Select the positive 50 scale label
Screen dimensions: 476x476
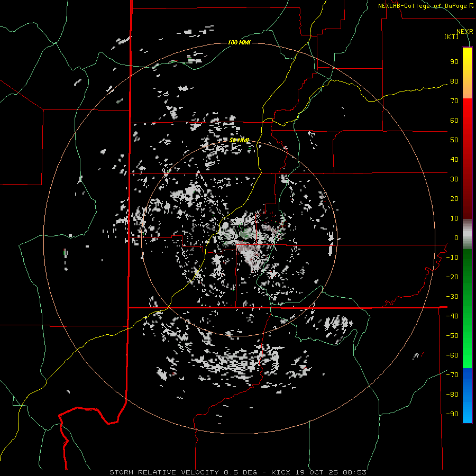click(454, 140)
